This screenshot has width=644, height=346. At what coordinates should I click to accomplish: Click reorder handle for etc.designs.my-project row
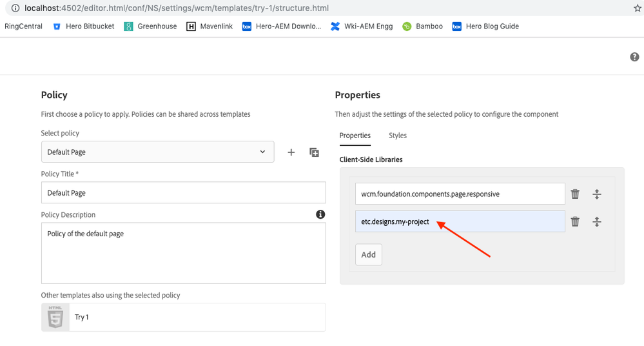[597, 222]
